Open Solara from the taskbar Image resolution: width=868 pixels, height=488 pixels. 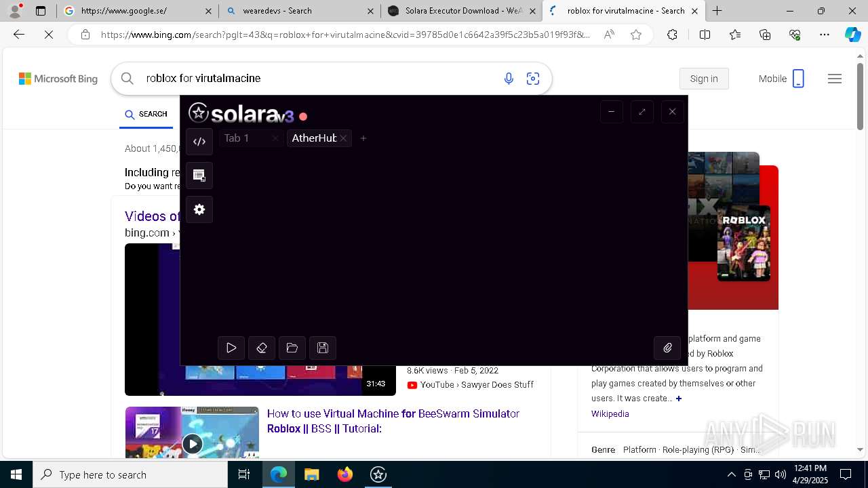[x=378, y=474]
